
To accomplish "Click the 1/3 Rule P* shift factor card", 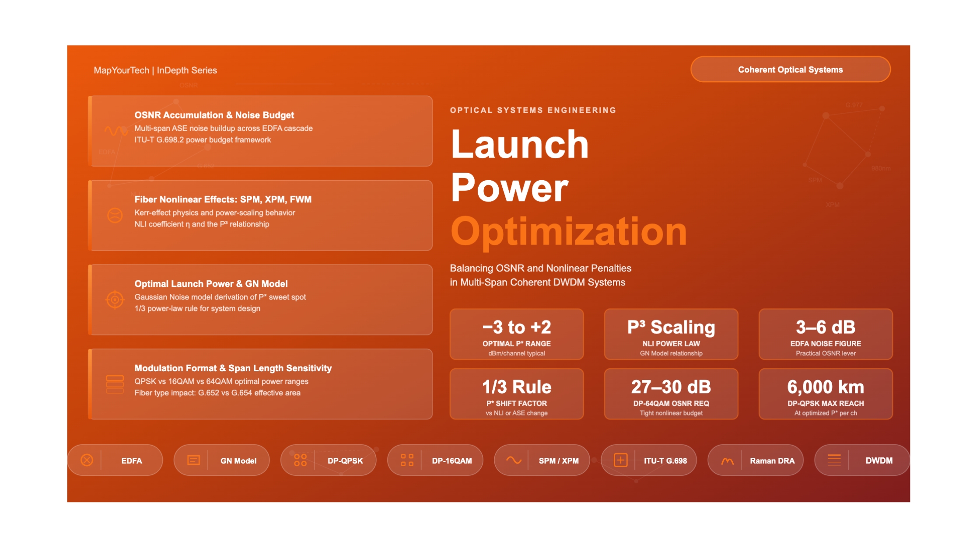I will click(x=517, y=394).
